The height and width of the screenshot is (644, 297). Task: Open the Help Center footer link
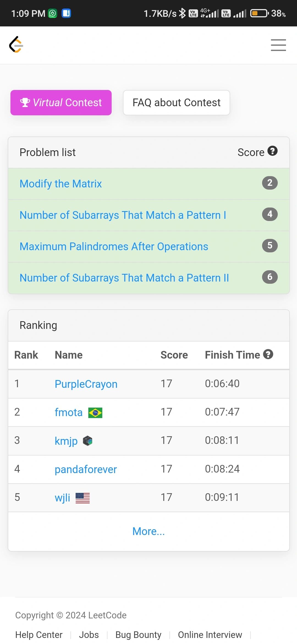pyautogui.click(x=39, y=635)
